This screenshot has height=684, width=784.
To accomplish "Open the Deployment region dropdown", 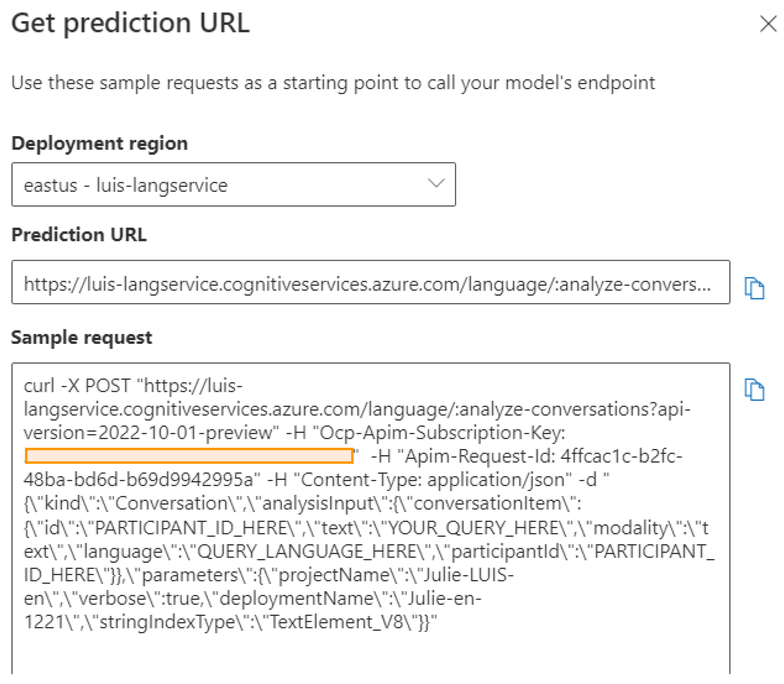I will [x=233, y=184].
